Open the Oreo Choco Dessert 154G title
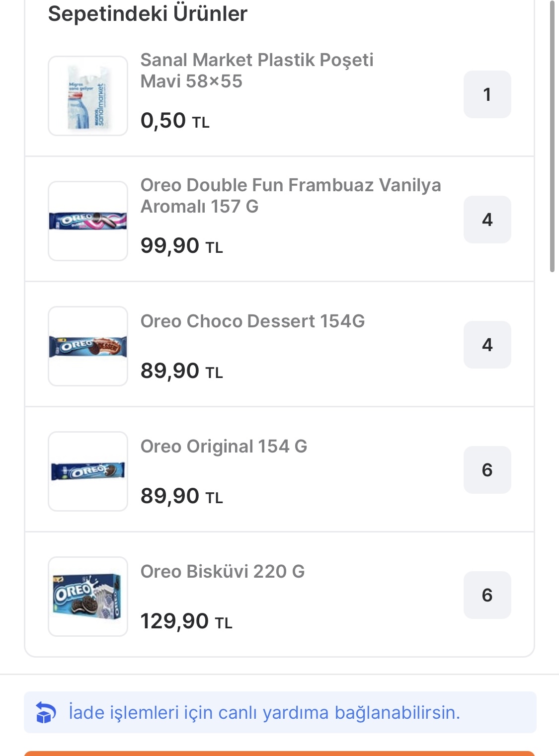 click(x=252, y=321)
